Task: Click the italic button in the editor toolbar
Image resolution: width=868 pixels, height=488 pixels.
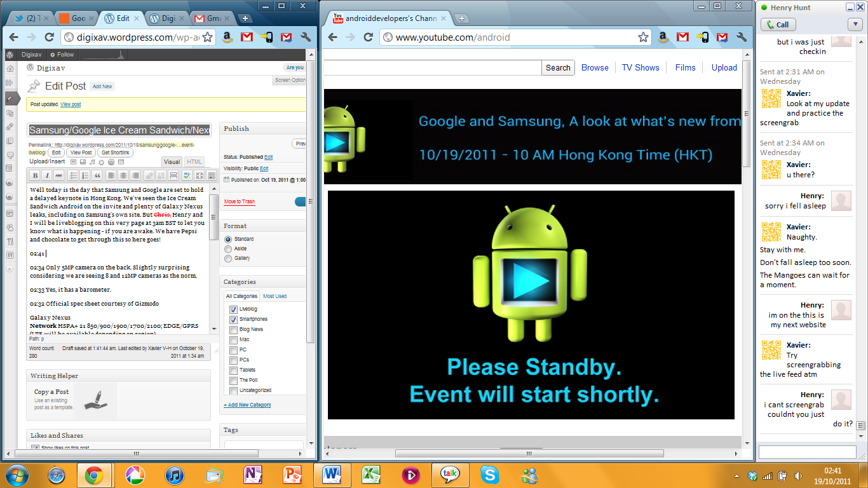Action: (x=47, y=175)
